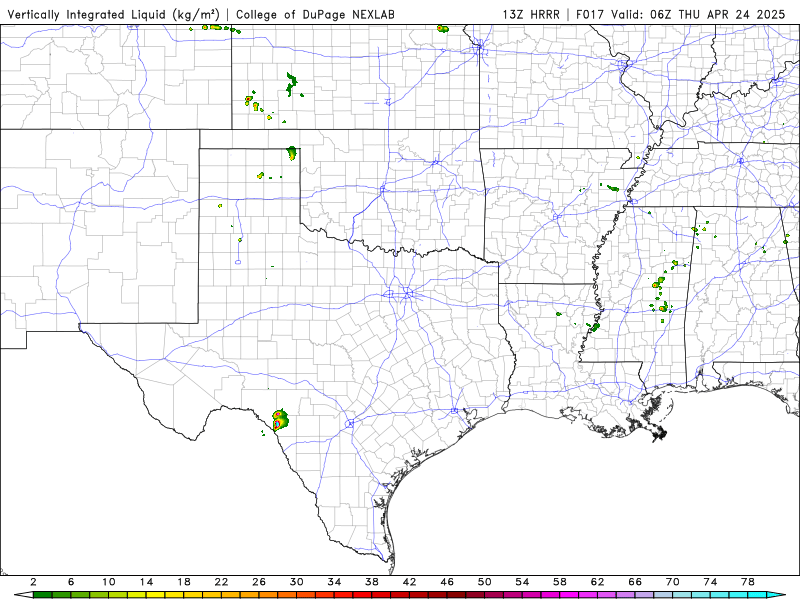Click the 'College of DuPage NEXLAB' label
Image resolution: width=800 pixels, height=600 pixels.
coord(315,14)
